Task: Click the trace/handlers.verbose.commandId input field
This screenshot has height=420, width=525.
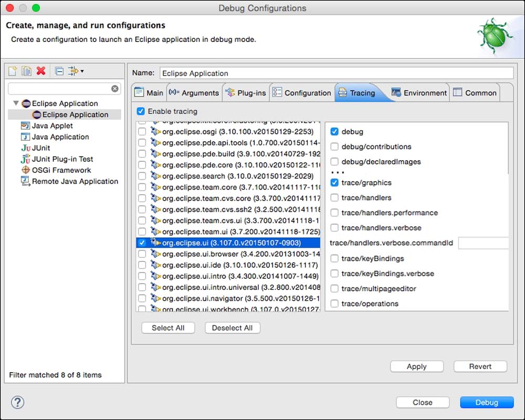Action: pyautogui.click(x=483, y=243)
